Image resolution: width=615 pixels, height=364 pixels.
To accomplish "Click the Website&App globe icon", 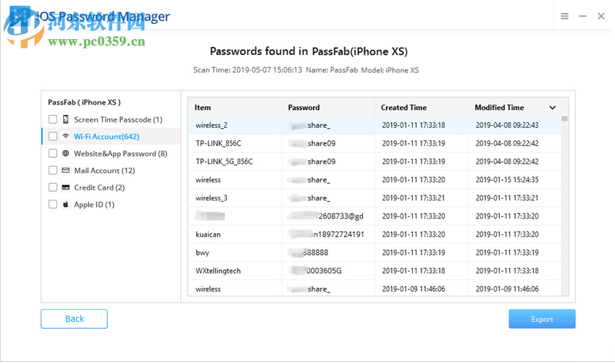I will [x=65, y=153].
